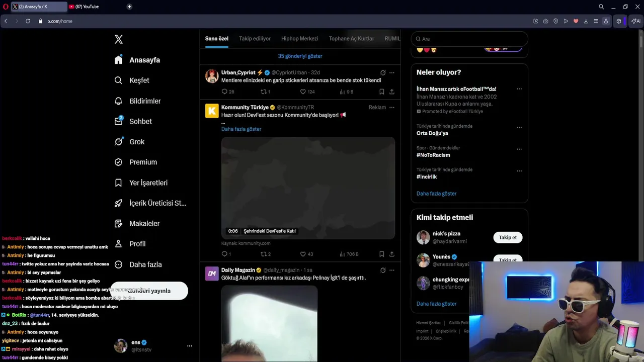The height and width of the screenshot is (362, 644).
Task: Open Bildirimler notifications
Action: [137, 101]
